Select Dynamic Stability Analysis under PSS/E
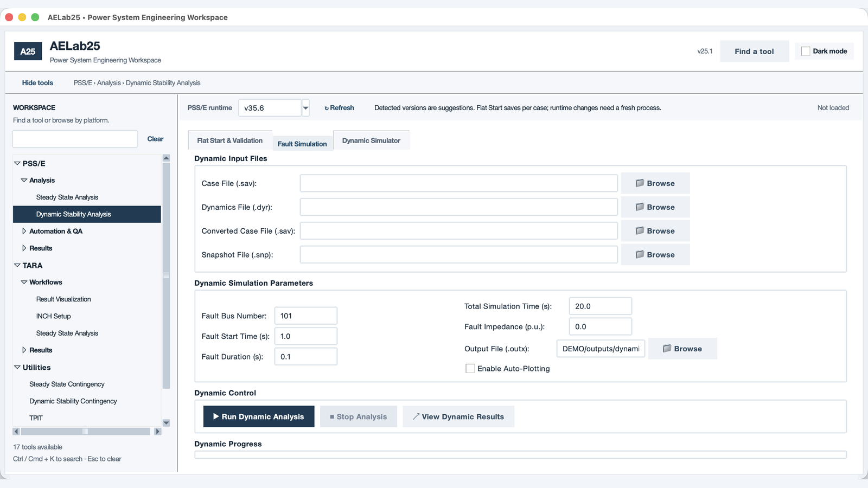This screenshot has width=868, height=488. pyautogui.click(x=87, y=214)
